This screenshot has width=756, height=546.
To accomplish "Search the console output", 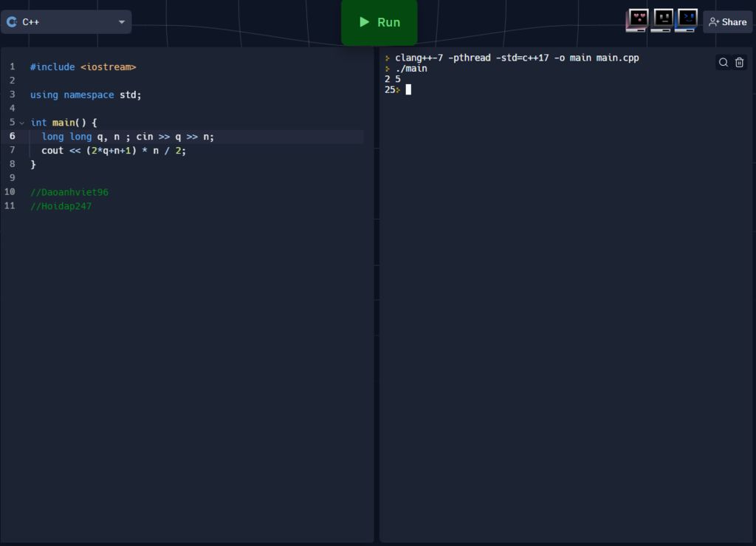I will tap(724, 62).
